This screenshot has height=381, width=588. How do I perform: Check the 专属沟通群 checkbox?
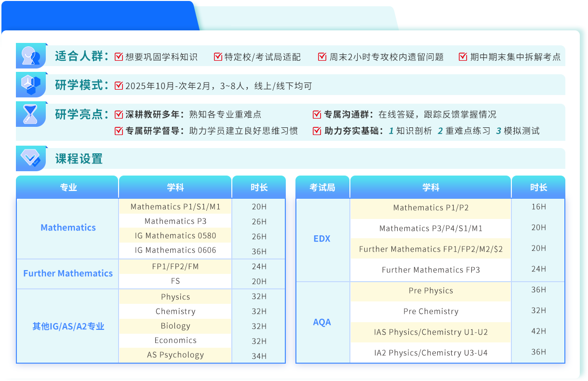click(317, 115)
